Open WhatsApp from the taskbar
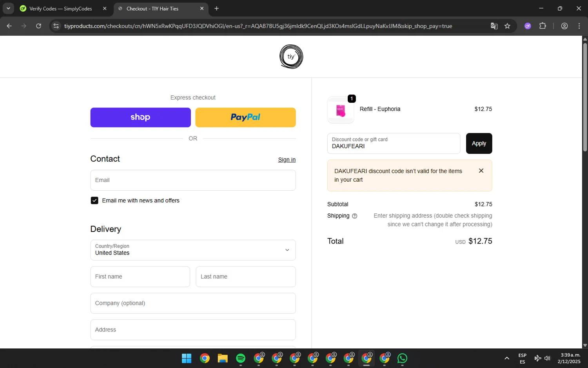The height and width of the screenshot is (368, 588). point(402,358)
